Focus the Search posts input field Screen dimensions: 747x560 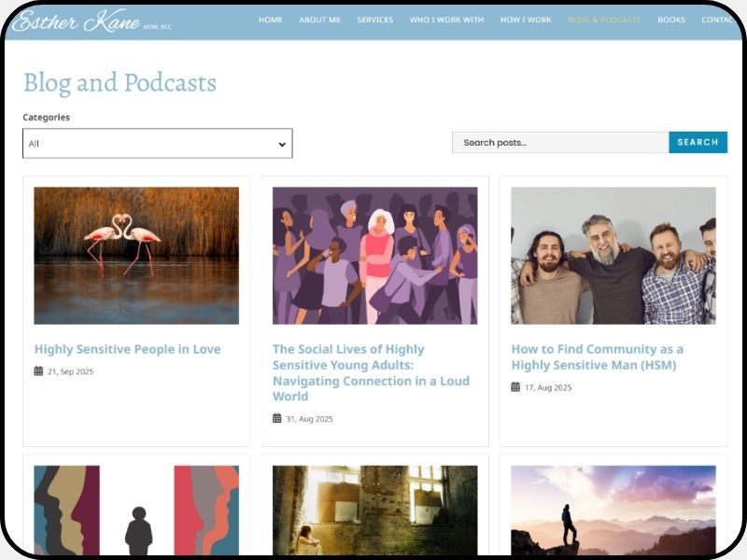point(560,142)
